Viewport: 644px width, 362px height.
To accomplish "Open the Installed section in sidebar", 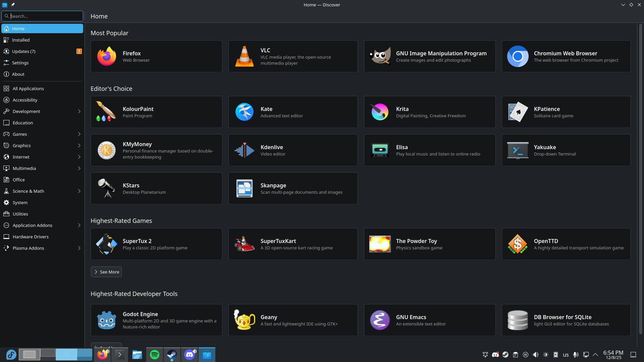I will 21,40.
